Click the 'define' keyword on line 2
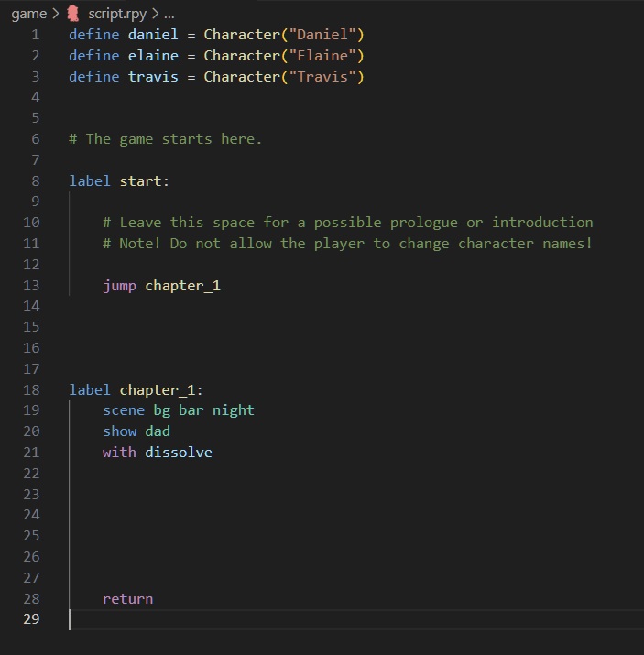The height and width of the screenshot is (655, 644). 94,56
